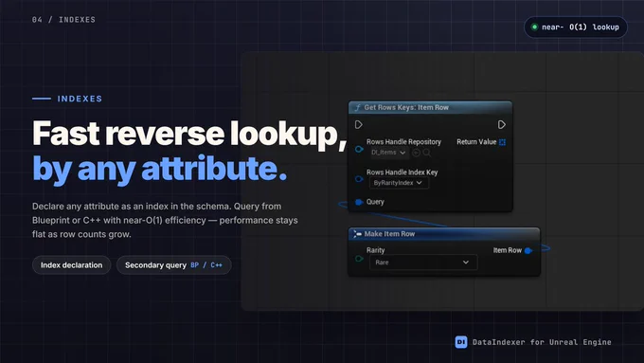Click the Item Row output pin
Image resolution: width=644 pixels, height=363 pixels.
(528, 250)
